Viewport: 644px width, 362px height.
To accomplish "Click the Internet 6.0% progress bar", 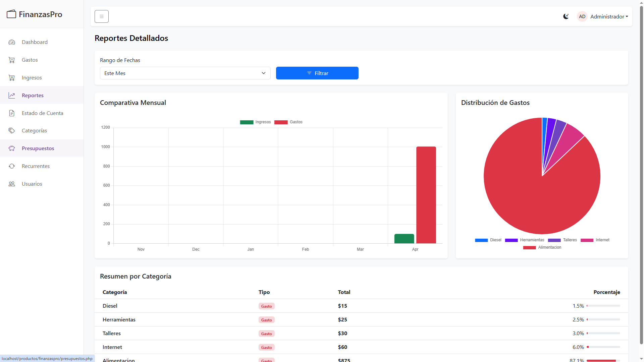I will click(x=603, y=347).
